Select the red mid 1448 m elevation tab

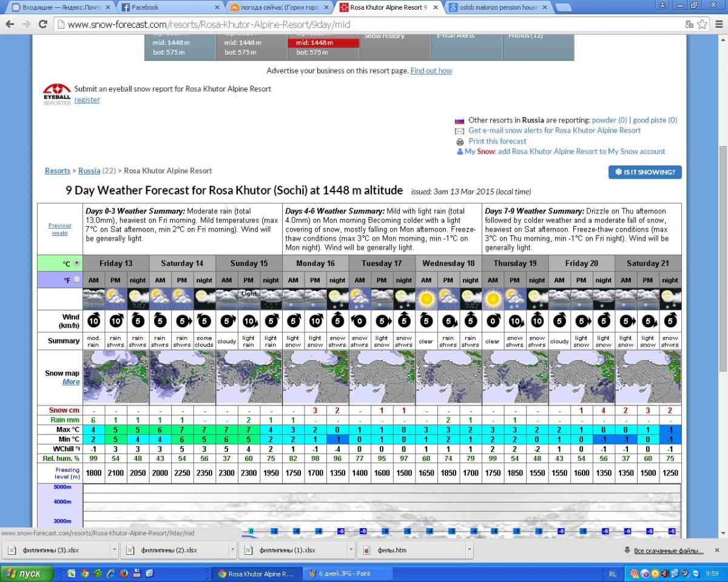[323, 43]
